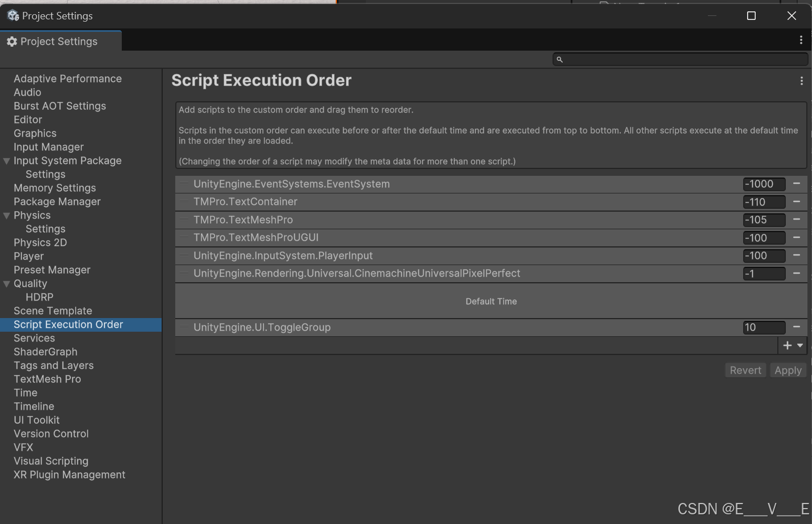Image resolution: width=812 pixels, height=524 pixels.
Task: Edit the CinemachineUniversalPixelPerfect order value -1
Action: [764, 274]
